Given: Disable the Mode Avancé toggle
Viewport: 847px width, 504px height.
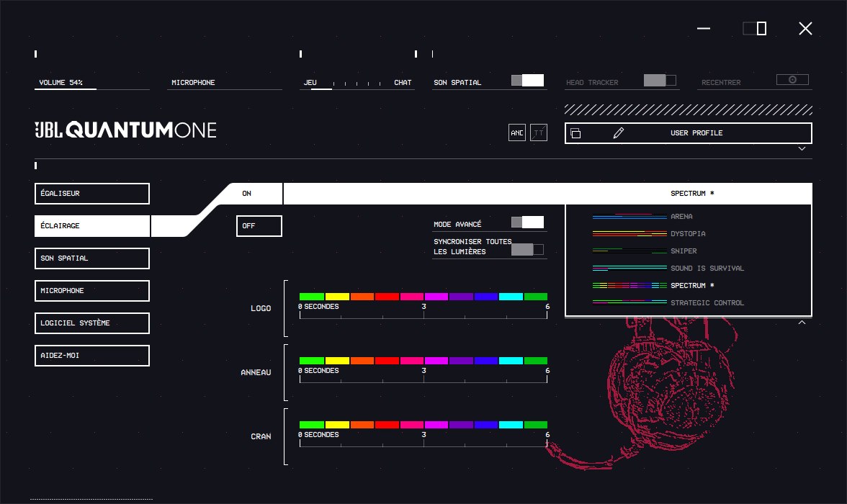Looking at the screenshot, I should click(528, 222).
